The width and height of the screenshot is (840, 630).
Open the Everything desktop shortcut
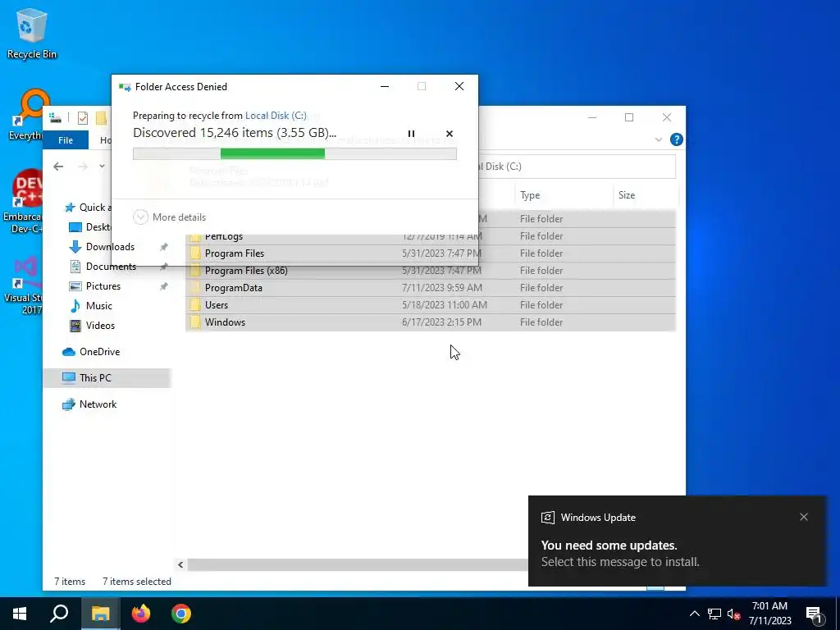[25, 115]
